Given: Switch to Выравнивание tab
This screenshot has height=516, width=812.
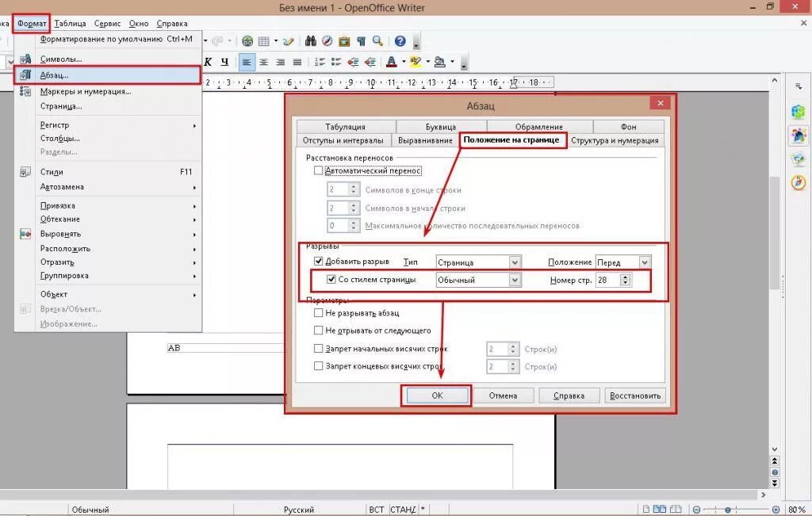Looking at the screenshot, I should click(425, 140).
